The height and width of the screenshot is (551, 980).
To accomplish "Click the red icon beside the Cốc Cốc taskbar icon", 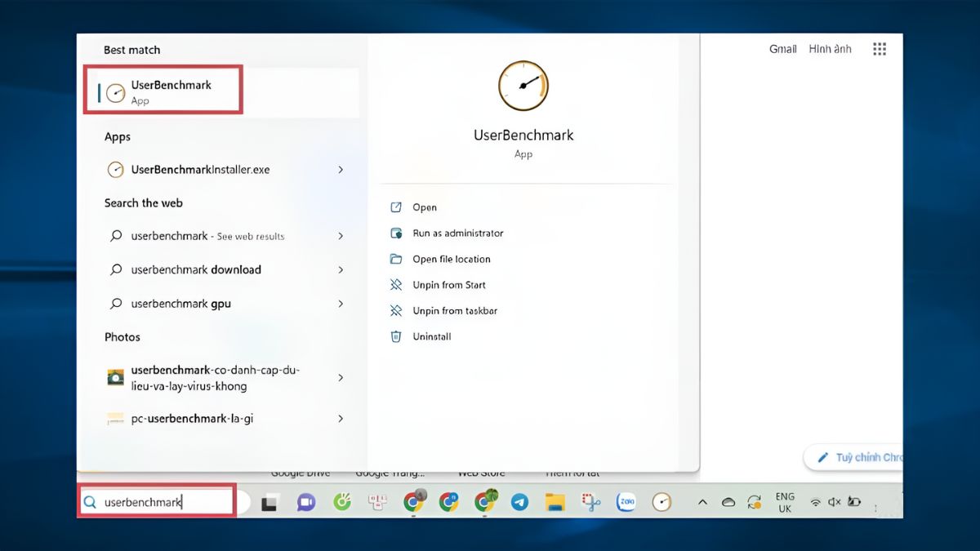I will [377, 502].
